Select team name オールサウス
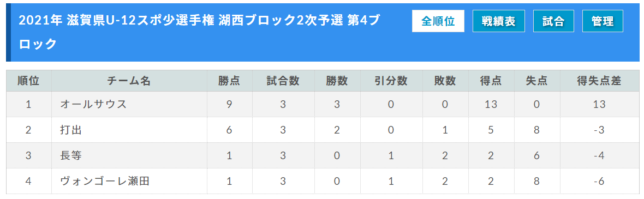644x199 pixels. click(93, 104)
